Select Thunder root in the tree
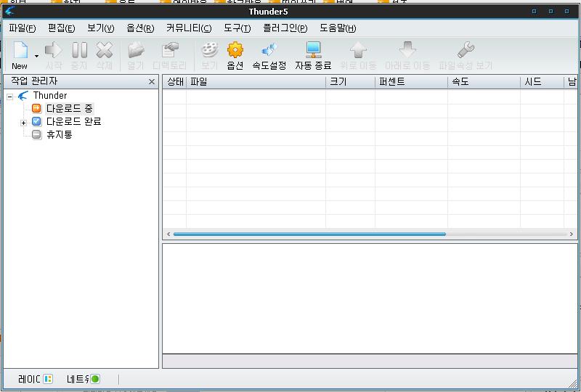 (x=50, y=96)
